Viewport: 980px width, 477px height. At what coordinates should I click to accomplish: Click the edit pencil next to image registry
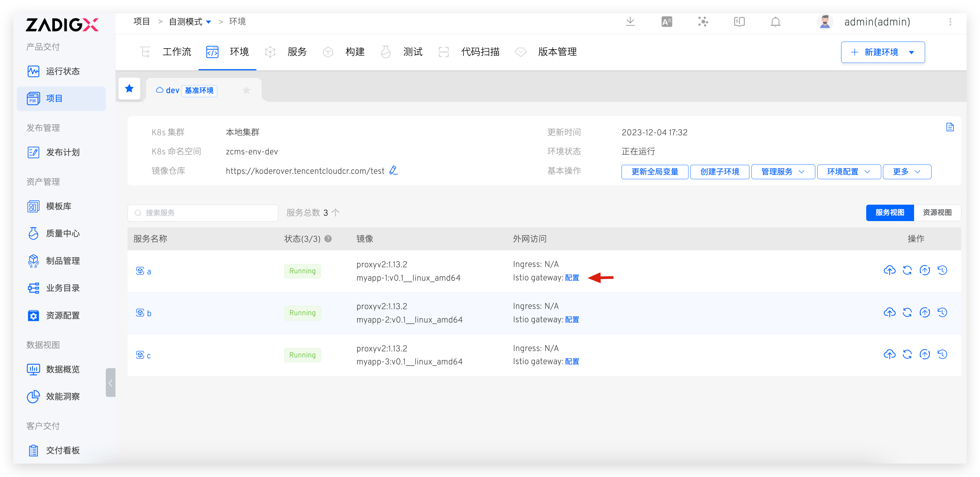pyautogui.click(x=394, y=171)
